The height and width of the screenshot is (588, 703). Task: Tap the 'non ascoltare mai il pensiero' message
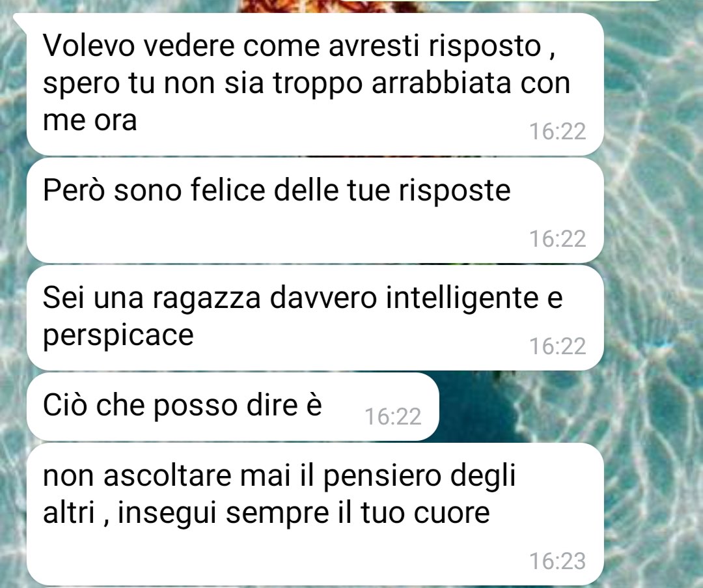click(x=315, y=514)
